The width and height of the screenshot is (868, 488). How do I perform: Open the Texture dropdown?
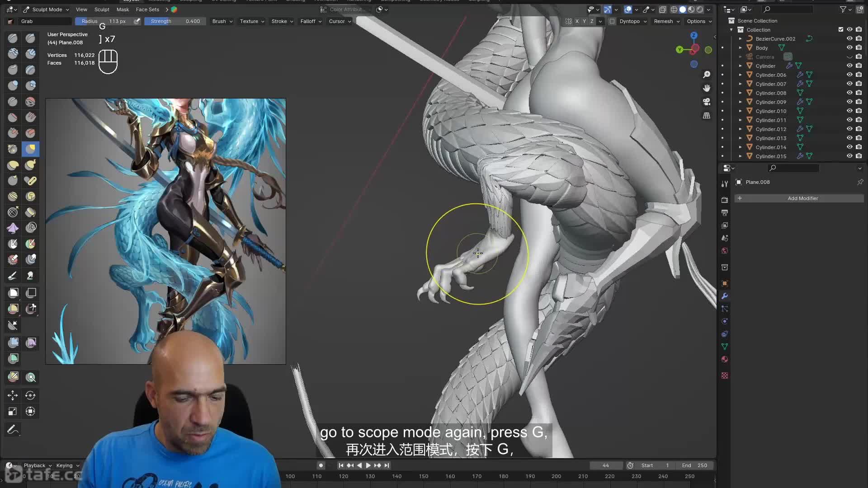[x=252, y=21]
